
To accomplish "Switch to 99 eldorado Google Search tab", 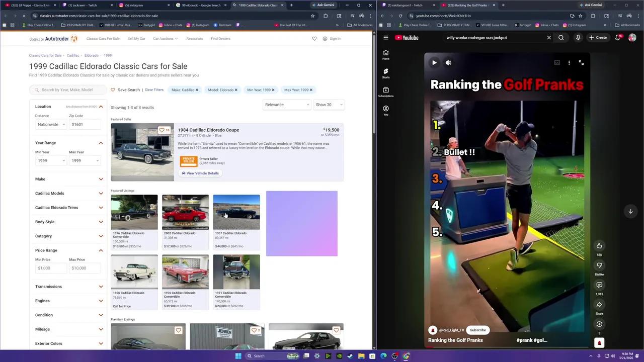I will 201,5.
